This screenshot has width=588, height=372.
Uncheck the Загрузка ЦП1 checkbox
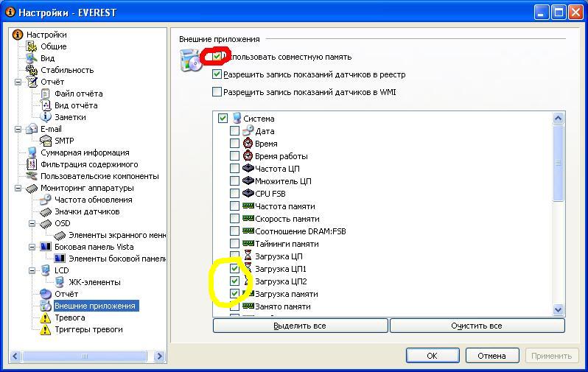click(x=234, y=268)
